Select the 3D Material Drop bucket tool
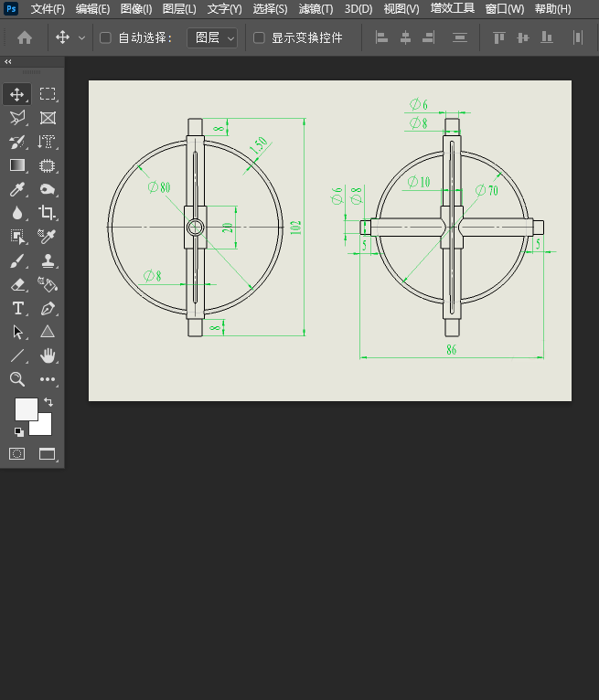Viewport: 599px width, 700px height. click(48, 284)
